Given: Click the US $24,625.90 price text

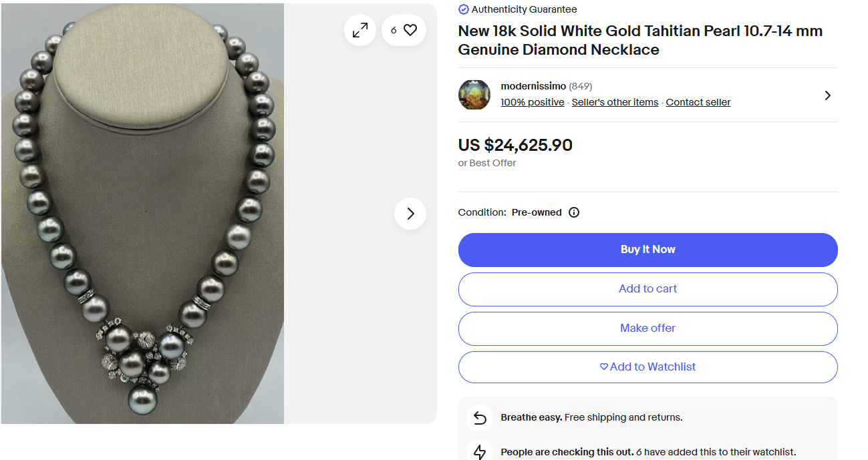Looking at the screenshot, I should pos(515,145).
